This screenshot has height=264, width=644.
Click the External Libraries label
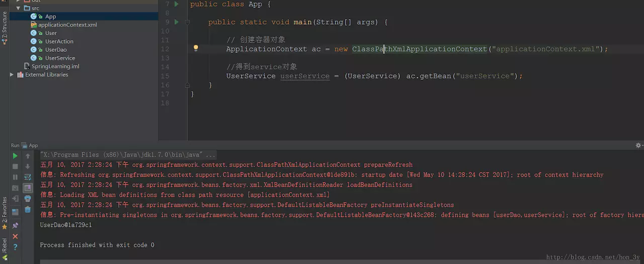47,74
